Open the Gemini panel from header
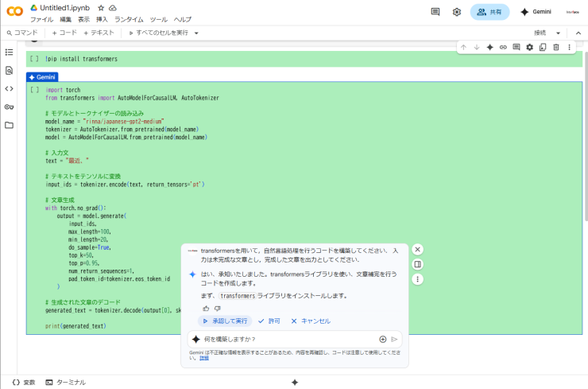 tap(536, 12)
